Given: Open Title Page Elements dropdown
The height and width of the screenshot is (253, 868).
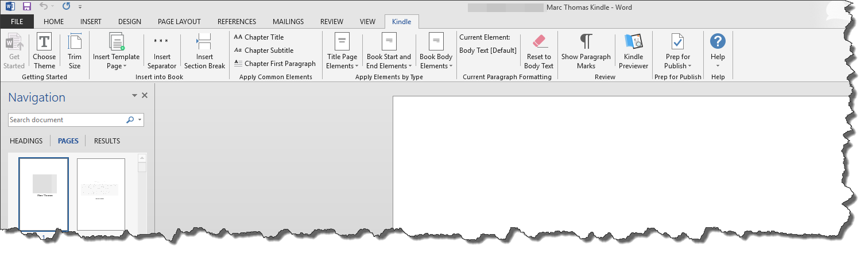Looking at the screenshot, I should tap(342, 52).
